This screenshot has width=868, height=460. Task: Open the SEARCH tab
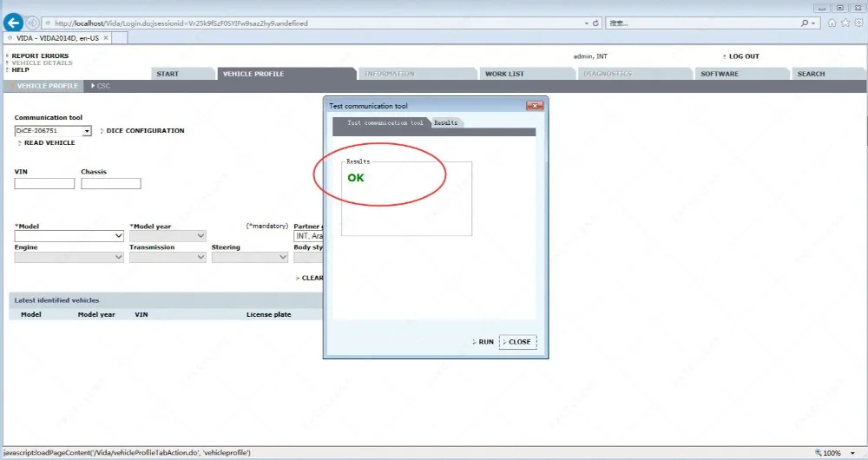pos(827,74)
